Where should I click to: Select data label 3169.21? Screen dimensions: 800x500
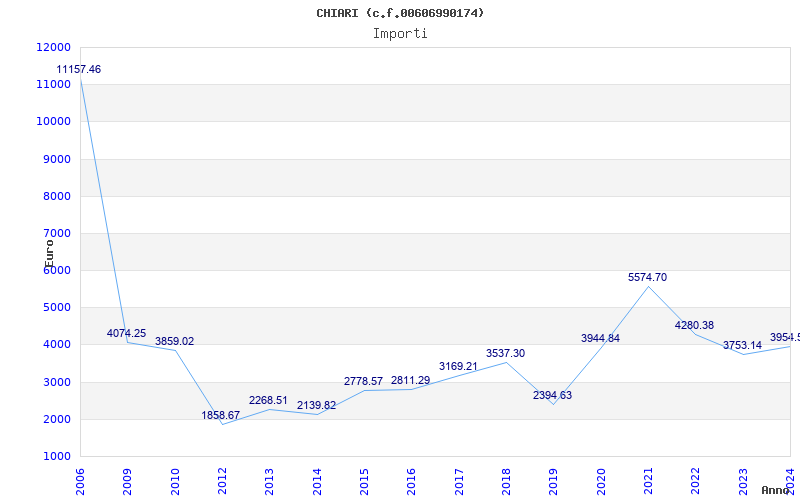point(458,366)
